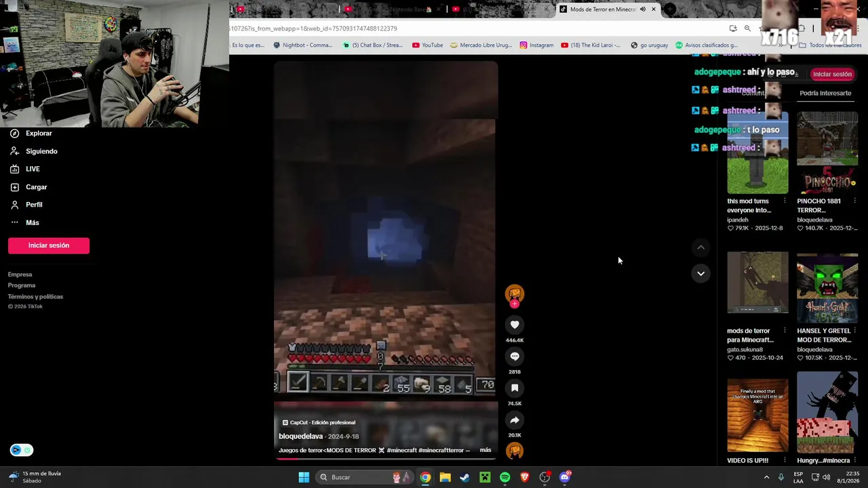Open Steam from the taskbar
Screen dimensions: 868x488
click(465, 477)
